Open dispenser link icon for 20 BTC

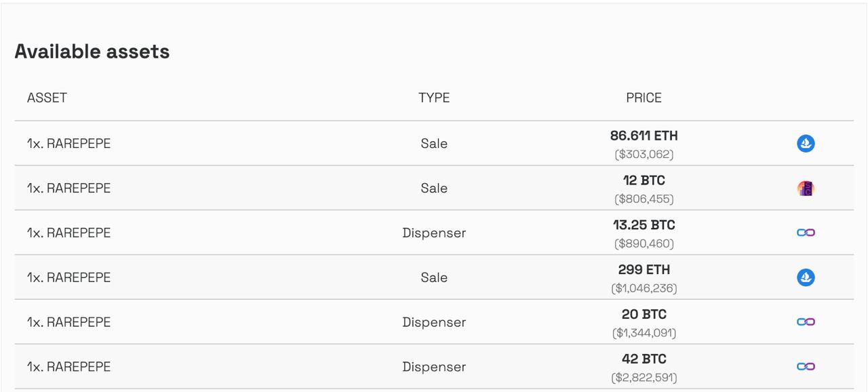point(806,322)
